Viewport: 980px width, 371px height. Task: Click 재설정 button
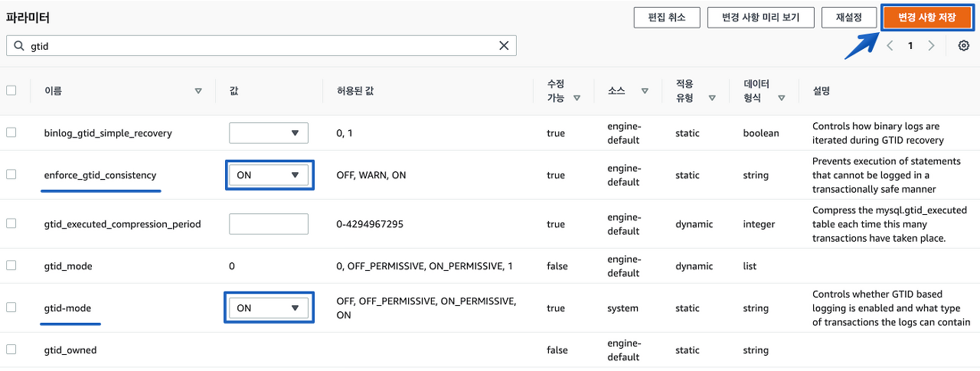849,17
